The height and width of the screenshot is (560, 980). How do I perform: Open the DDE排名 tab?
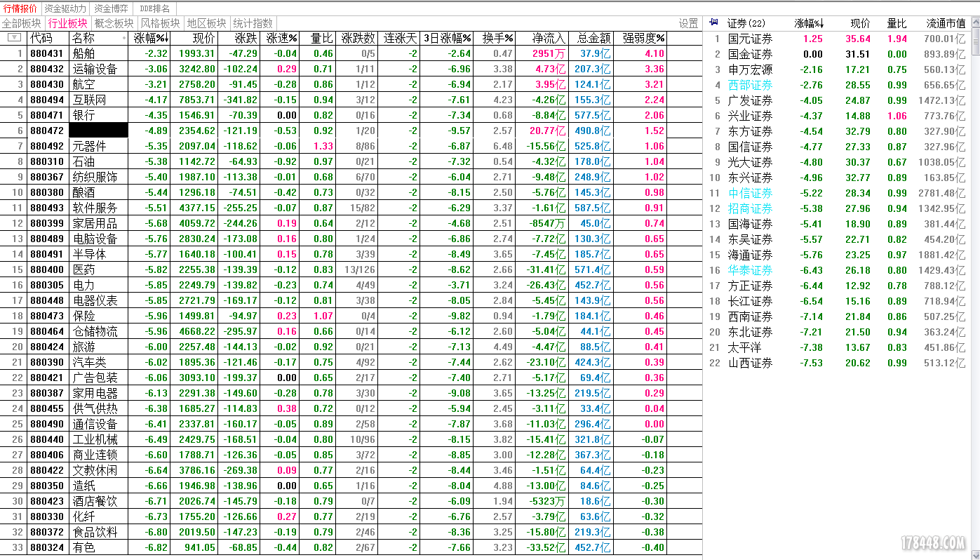click(154, 8)
